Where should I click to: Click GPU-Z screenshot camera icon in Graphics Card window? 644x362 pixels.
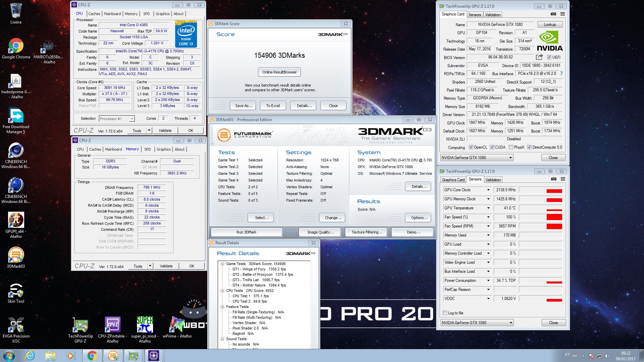click(x=553, y=14)
